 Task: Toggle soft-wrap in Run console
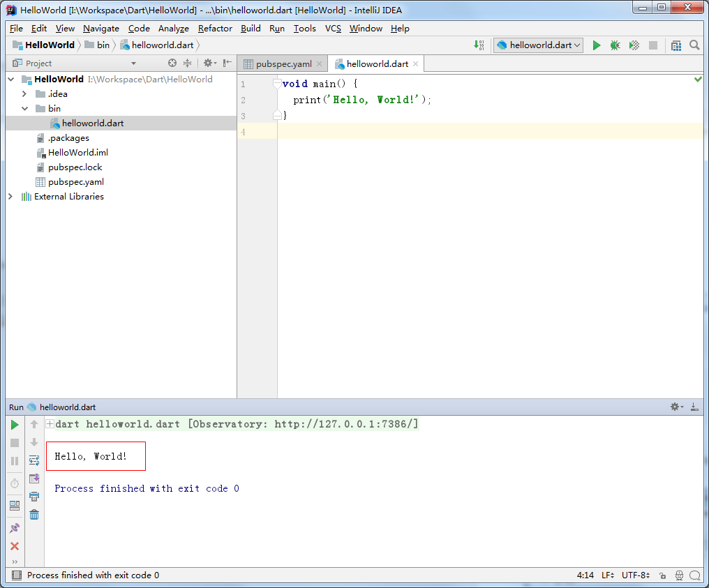pos(34,460)
